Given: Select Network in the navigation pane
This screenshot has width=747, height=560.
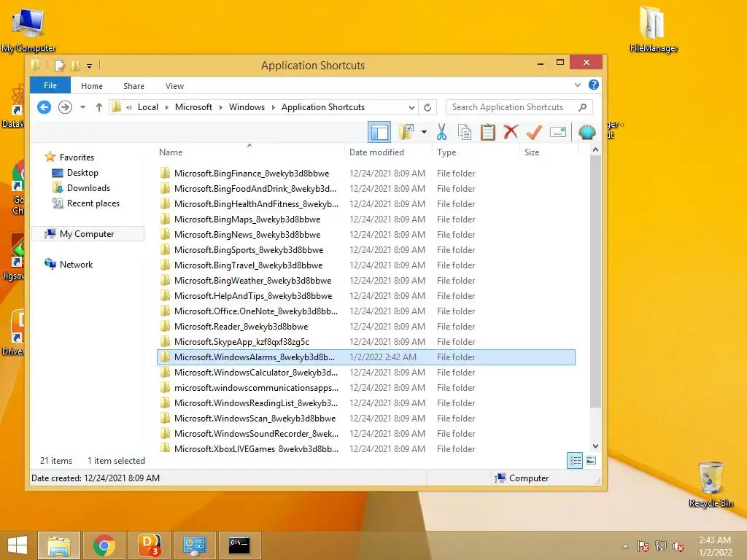Looking at the screenshot, I should (x=76, y=264).
